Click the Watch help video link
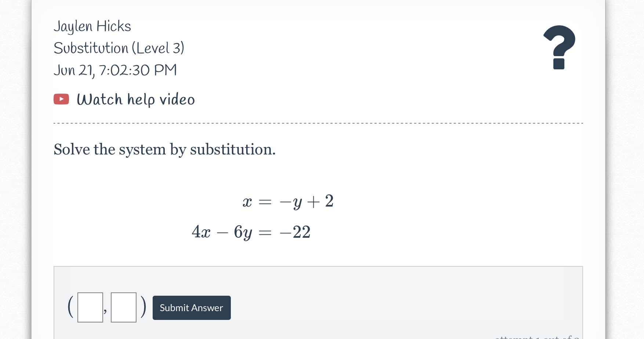Viewport: 644px width, 339px height. point(135,99)
